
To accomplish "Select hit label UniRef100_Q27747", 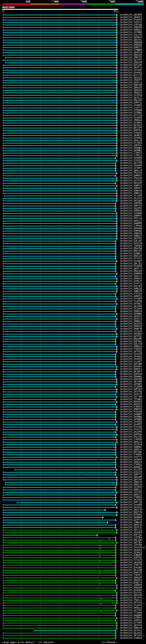I will click(x=131, y=610).
